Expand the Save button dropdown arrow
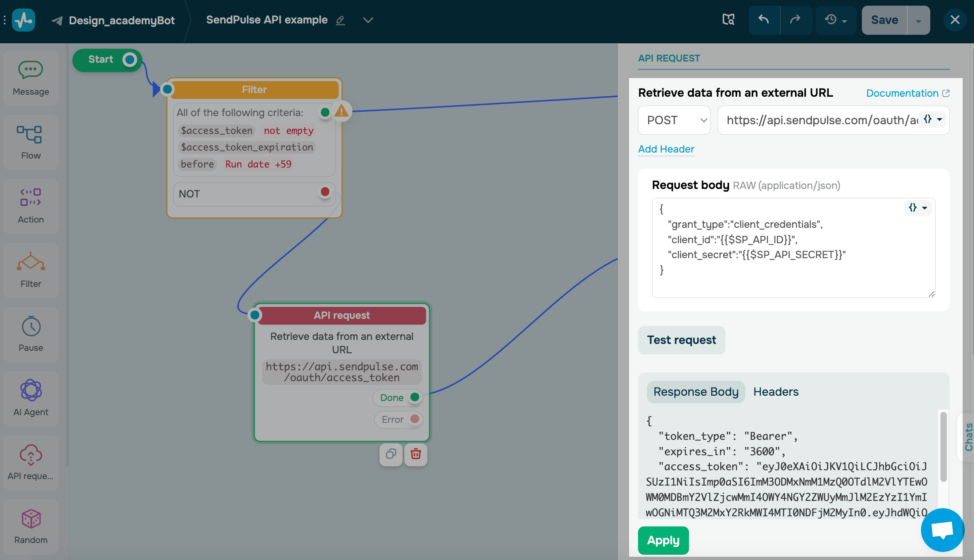The height and width of the screenshot is (560, 974). 919,21
